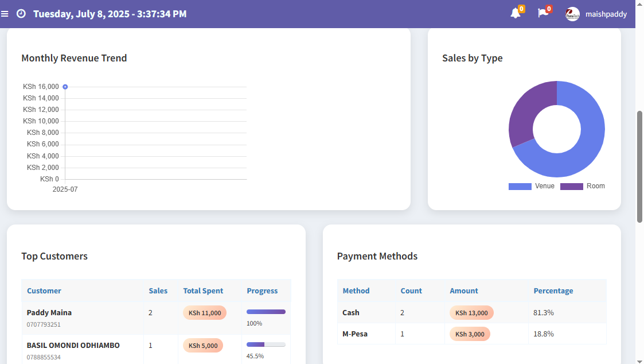Switch focus to the Sales by Type panel
Image resolution: width=644 pixels, height=364 pixels.
click(472, 58)
